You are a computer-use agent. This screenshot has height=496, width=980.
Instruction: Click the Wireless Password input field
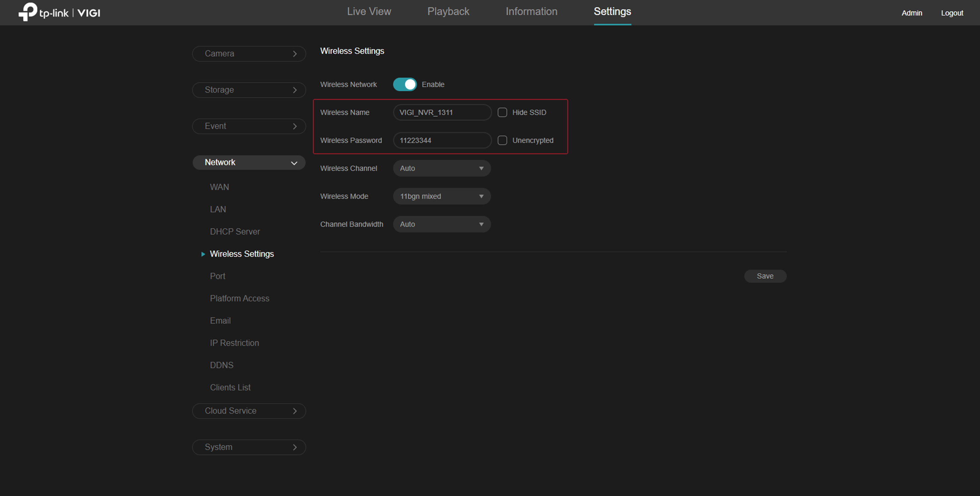tap(442, 140)
